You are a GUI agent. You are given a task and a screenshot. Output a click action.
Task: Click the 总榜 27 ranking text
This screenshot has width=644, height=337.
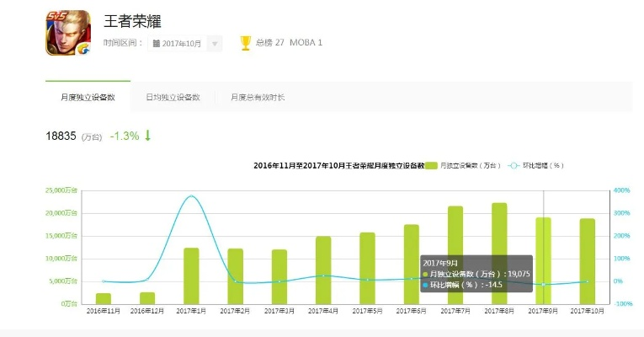click(270, 43)
